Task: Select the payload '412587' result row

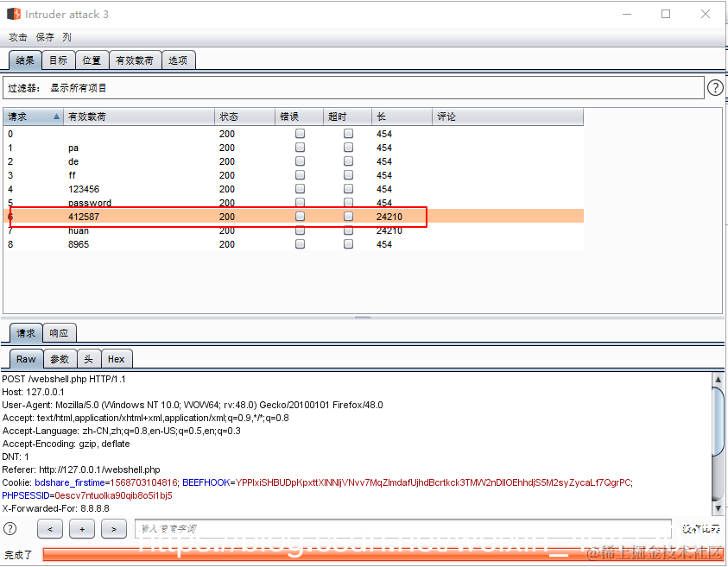Action: 294,217
